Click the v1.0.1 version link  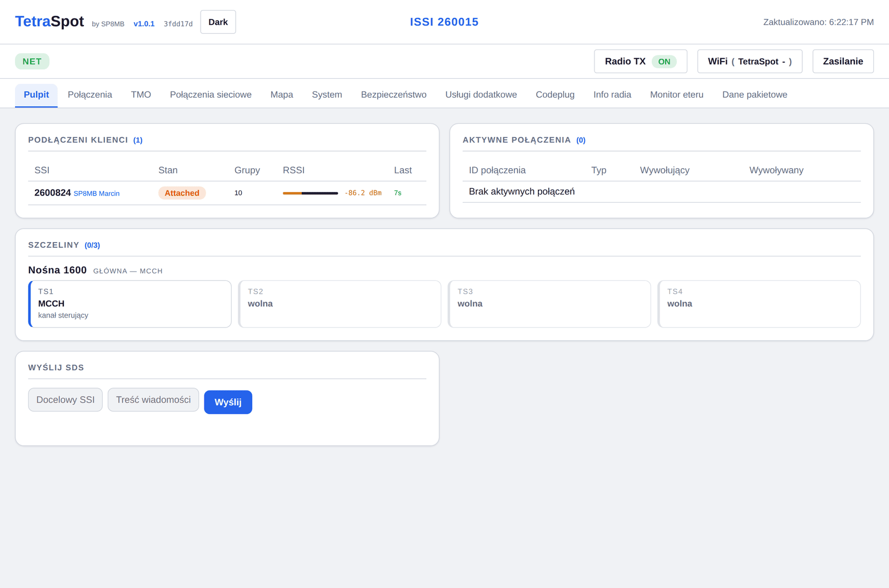pyautogui.click(x=144, y=24)
